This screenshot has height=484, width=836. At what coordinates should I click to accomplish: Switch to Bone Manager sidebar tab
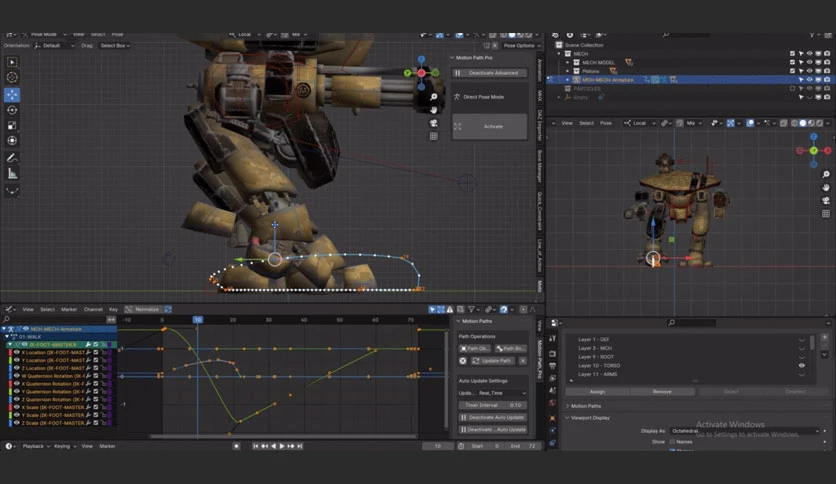coord(540,166)
